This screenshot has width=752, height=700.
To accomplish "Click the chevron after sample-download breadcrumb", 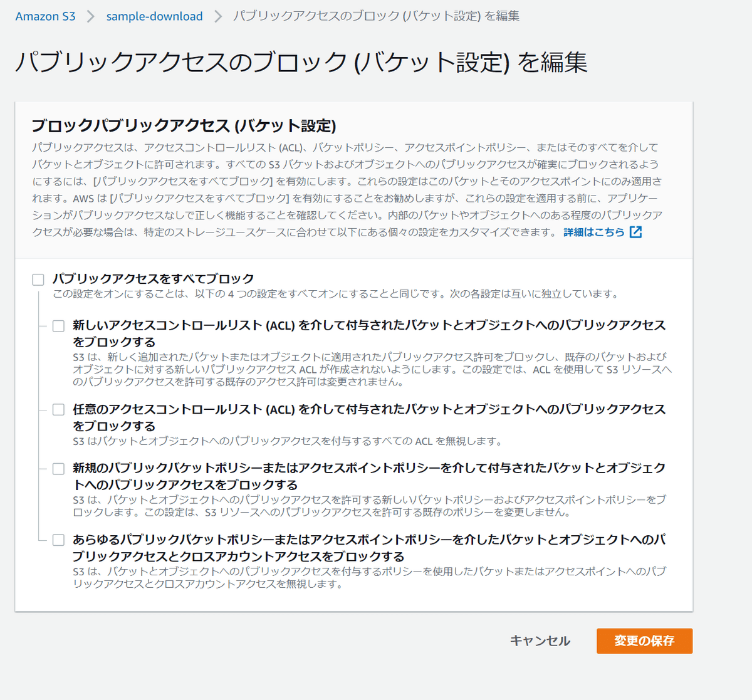I will click(218, 16).
